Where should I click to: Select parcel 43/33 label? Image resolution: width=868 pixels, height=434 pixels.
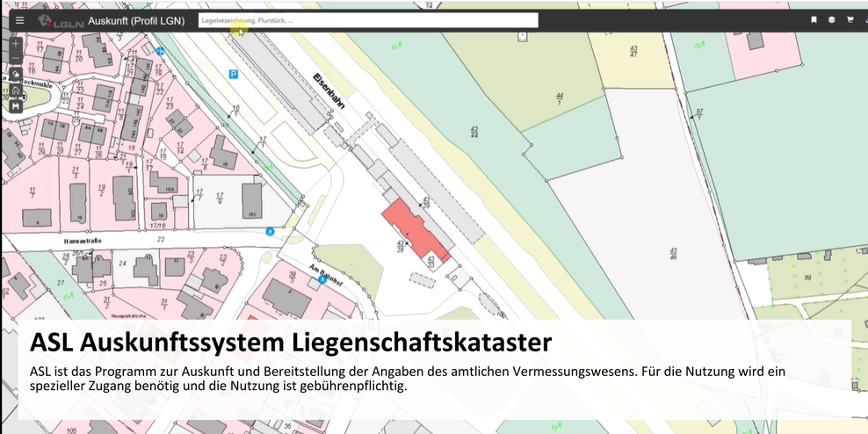click(x=430, y=261)
